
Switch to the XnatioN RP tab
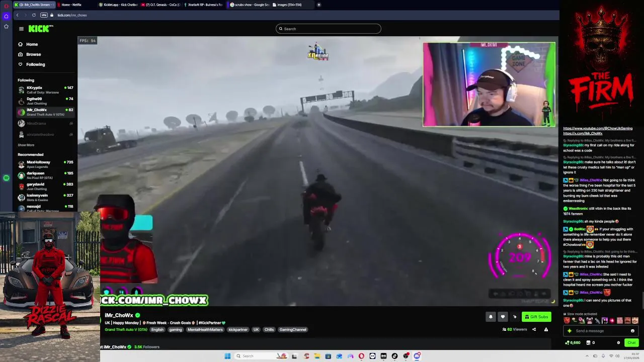pyautogui.click(x=204, y=5)
